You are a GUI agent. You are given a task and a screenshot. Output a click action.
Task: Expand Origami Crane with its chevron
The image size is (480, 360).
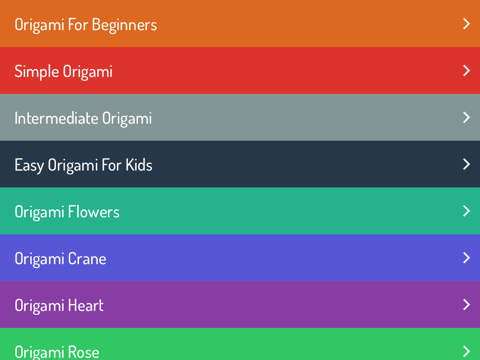click(x=467, y=258)
